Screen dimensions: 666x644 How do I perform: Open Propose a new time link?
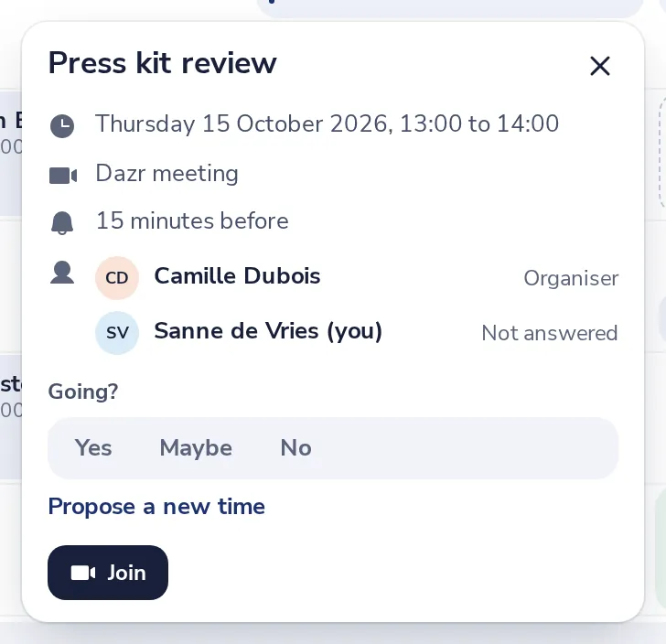point(156,507)
